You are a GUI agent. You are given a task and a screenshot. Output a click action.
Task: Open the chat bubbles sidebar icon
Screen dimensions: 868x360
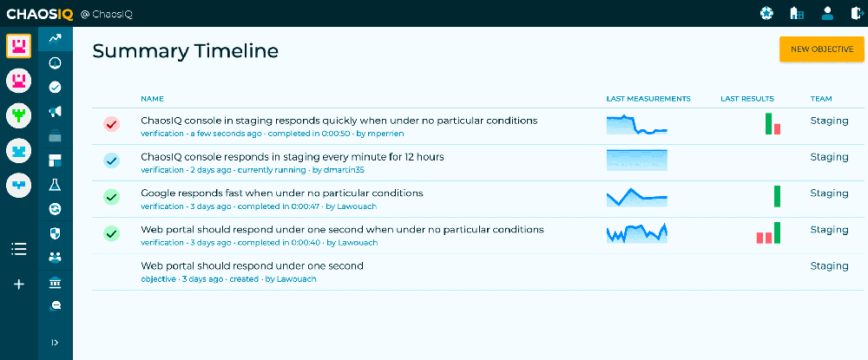click(55, 306)
